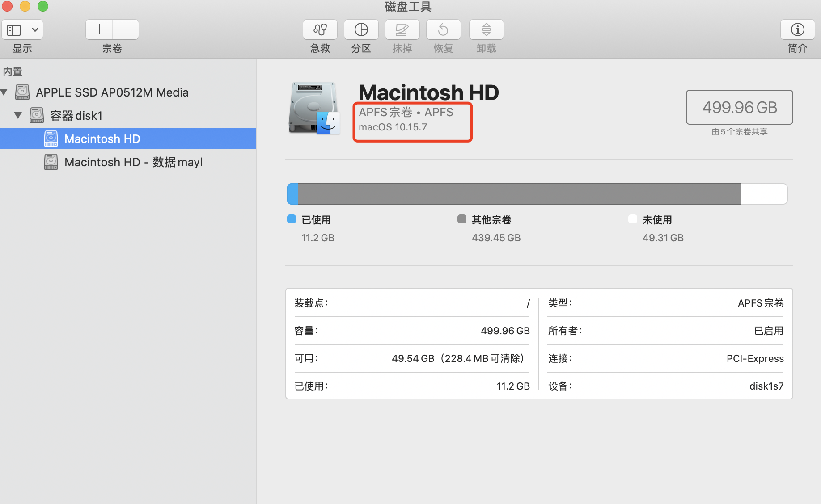821x504 pixels.
Task: Click the blue 已使用 legend swatch
Action: click(292, 219)
